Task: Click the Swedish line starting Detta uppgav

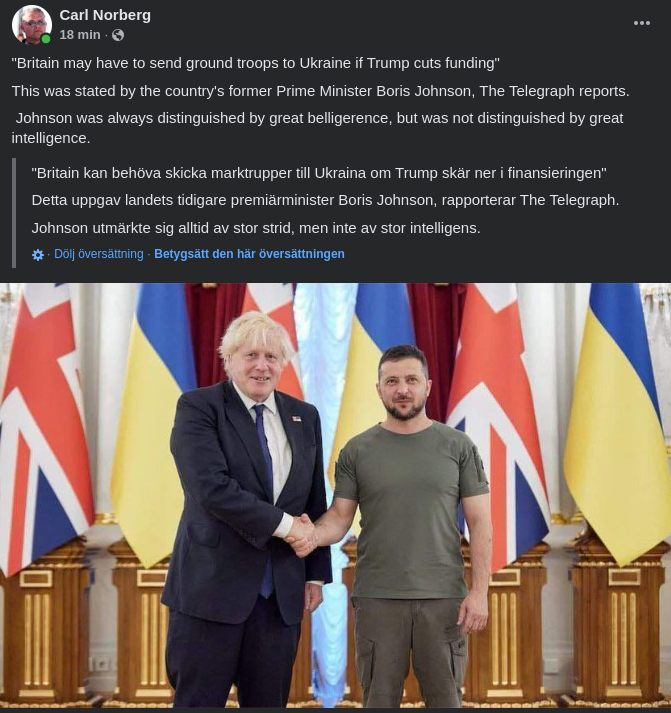Action: tap(325, 200)
